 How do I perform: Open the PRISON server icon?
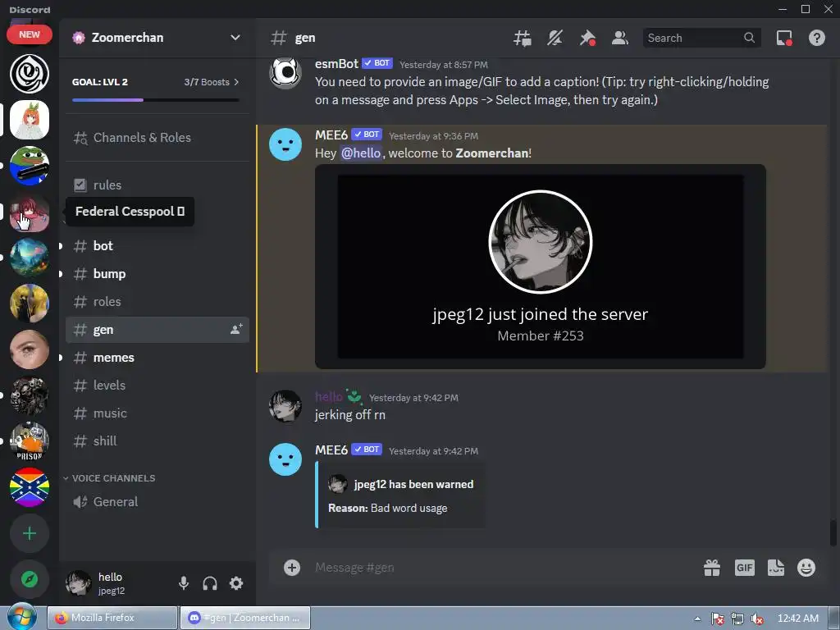pyautogui.click(x=30, y=441)
